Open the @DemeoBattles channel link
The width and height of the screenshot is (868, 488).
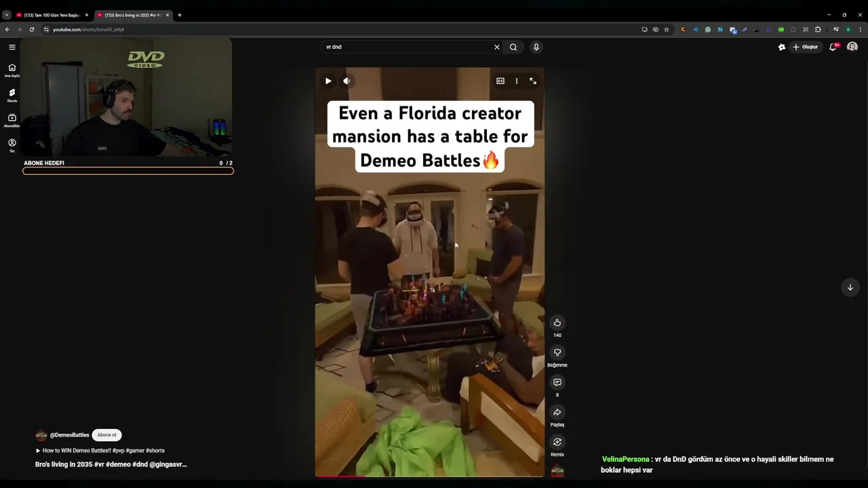point(69,435)
